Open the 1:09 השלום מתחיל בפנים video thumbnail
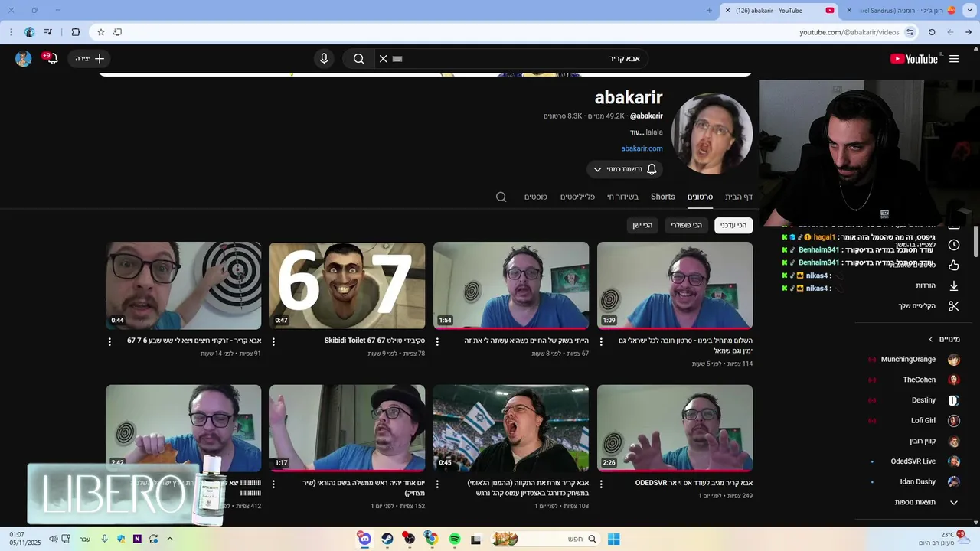This screenshot has width=980, height=551. [675, 285]
